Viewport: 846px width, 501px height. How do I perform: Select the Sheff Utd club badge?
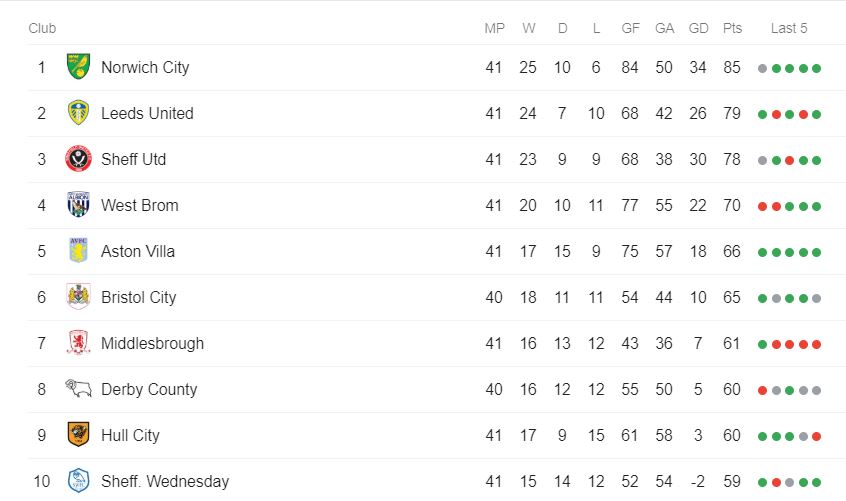pos(78,159)
